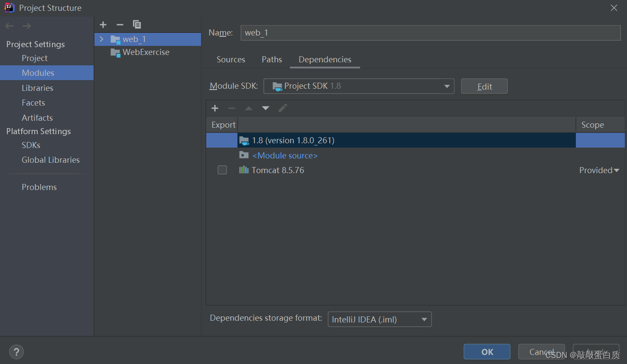Viewport: 627px width, 364px height.
Task: Remove selected module with minus icon
Action: pos(120,25)
